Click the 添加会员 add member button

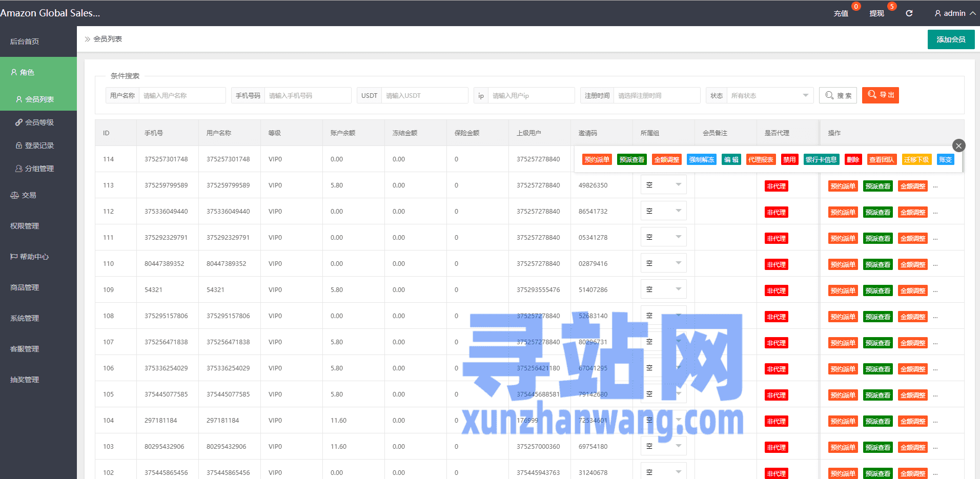pyautogui.click(x=951, y=39)
